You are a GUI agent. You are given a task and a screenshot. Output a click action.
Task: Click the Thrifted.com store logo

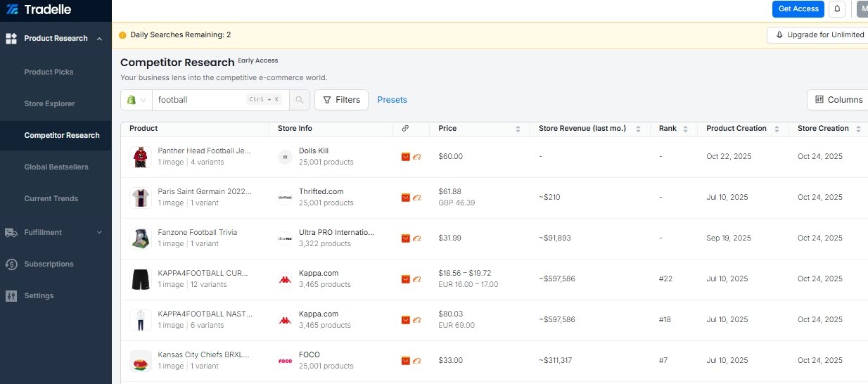(x=285, y=198)
